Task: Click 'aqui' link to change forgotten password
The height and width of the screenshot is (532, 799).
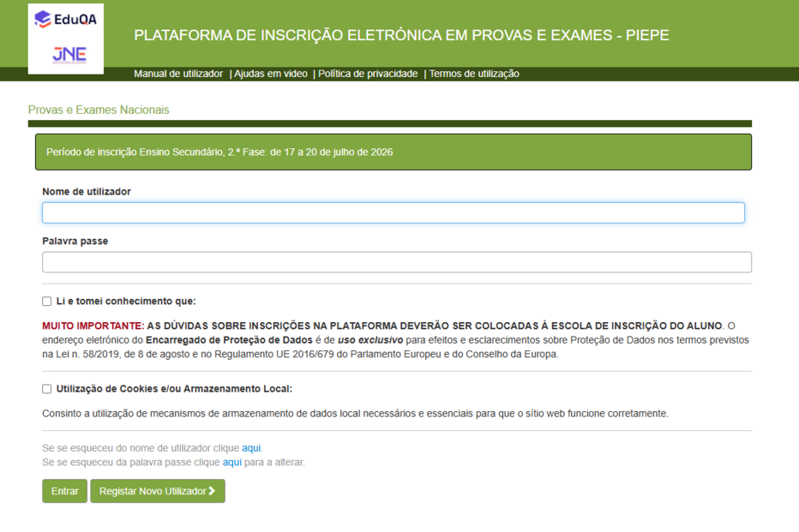Action: [x=232, y=463]
